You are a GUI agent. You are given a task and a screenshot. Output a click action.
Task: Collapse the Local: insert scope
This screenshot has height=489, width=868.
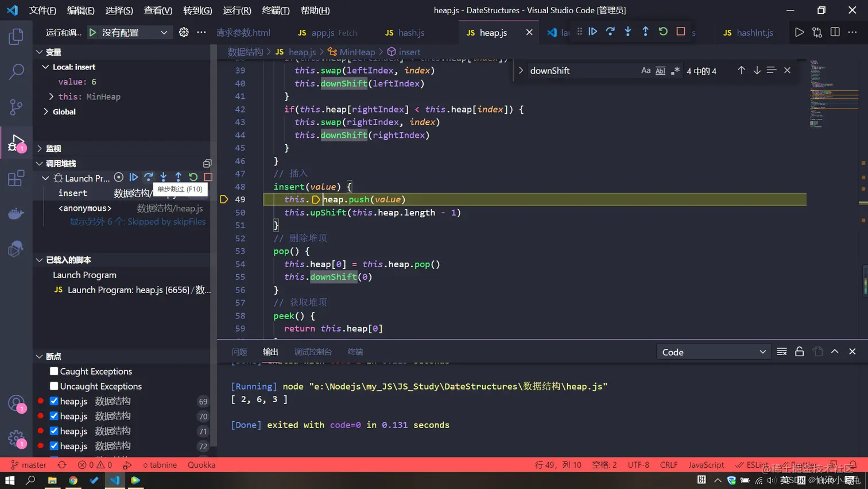click(45, 67)
